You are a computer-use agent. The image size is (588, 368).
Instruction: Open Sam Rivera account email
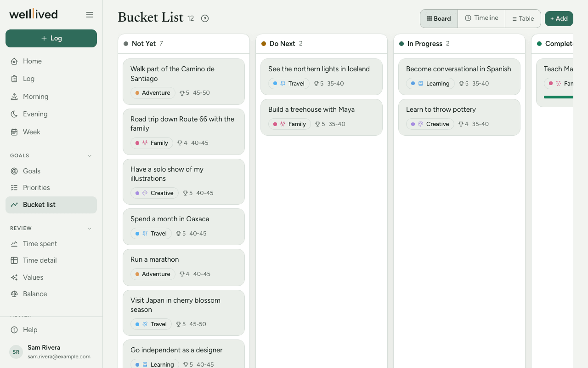coord(59,356)
